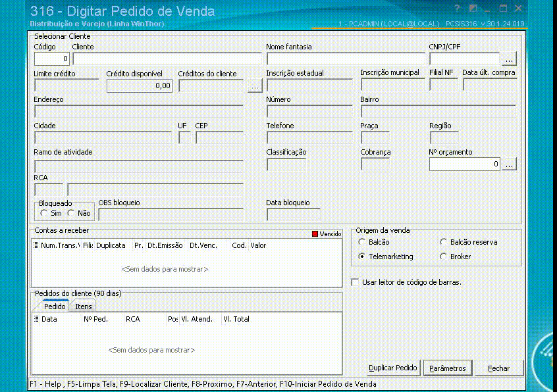Click the Duplicar Pedido button

coord(393,368)
